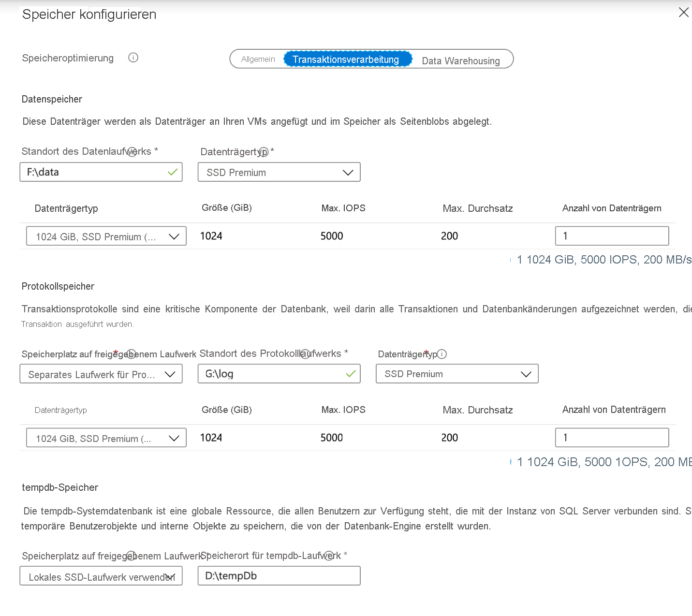
Task: Click the info icon beside Standort des Protokolllaufwerks
Action: [x=305, y=353]
